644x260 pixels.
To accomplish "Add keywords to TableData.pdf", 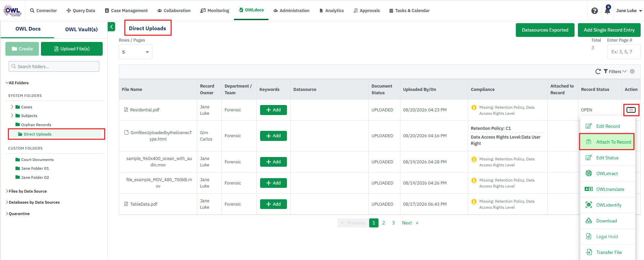I will point(274,204).
